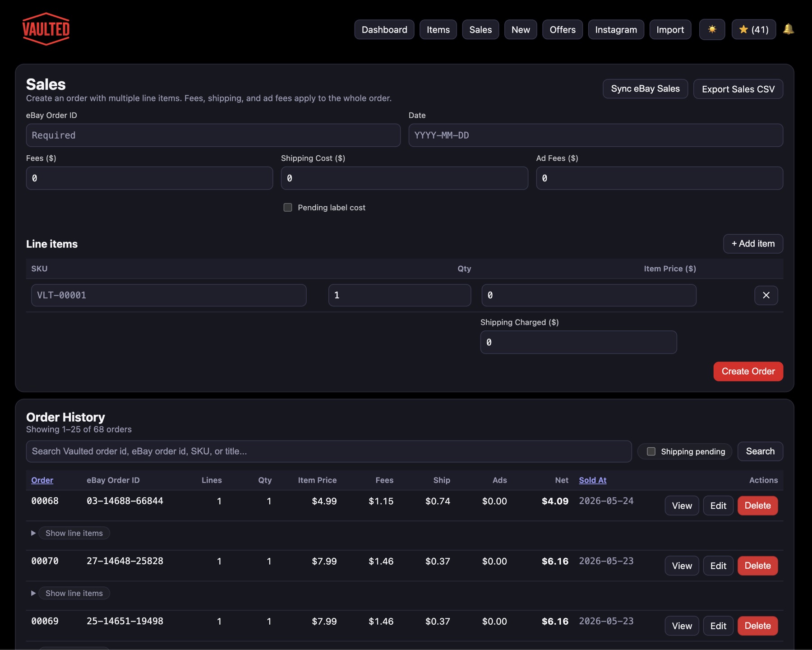
Task: Click the Search button
Action: point(760,451)
